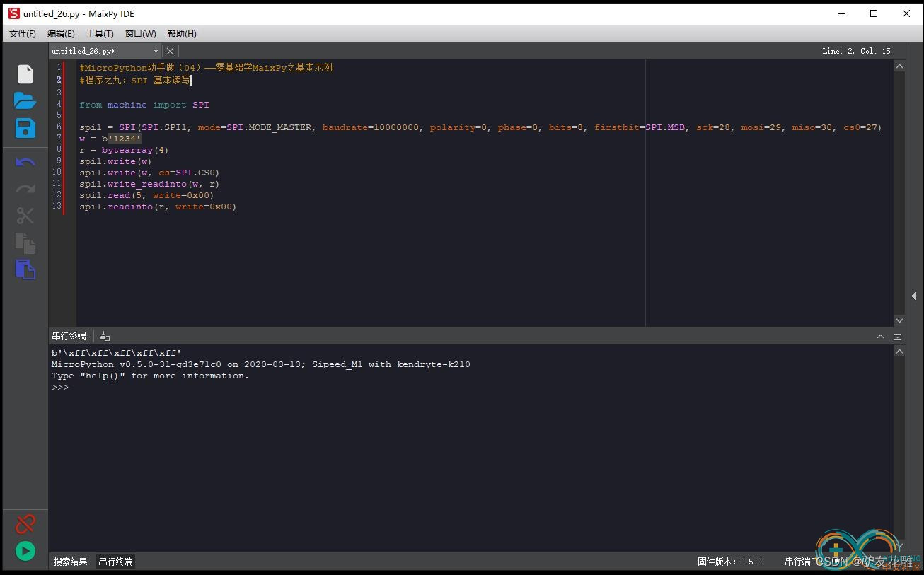Open the 文件(F) menu
Image resolution: width=924 pixels, height=575 pixels.
click(23, 34)
